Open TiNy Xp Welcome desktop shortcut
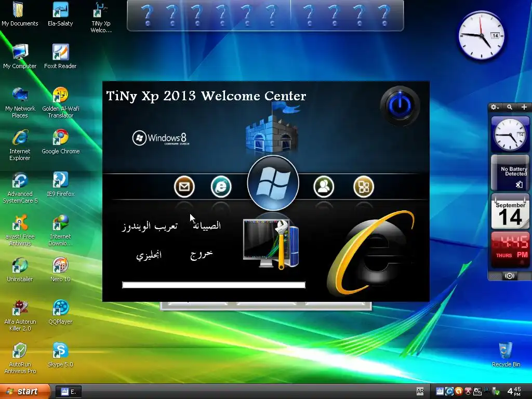Image resolution: width=532 pixels, height=399 pixels. tap(101, 18)
